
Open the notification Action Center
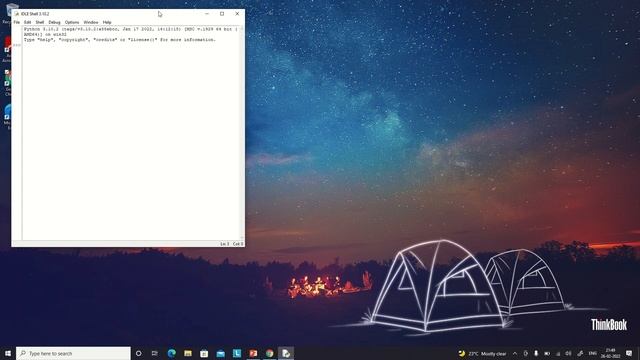(x=629, y=353)
